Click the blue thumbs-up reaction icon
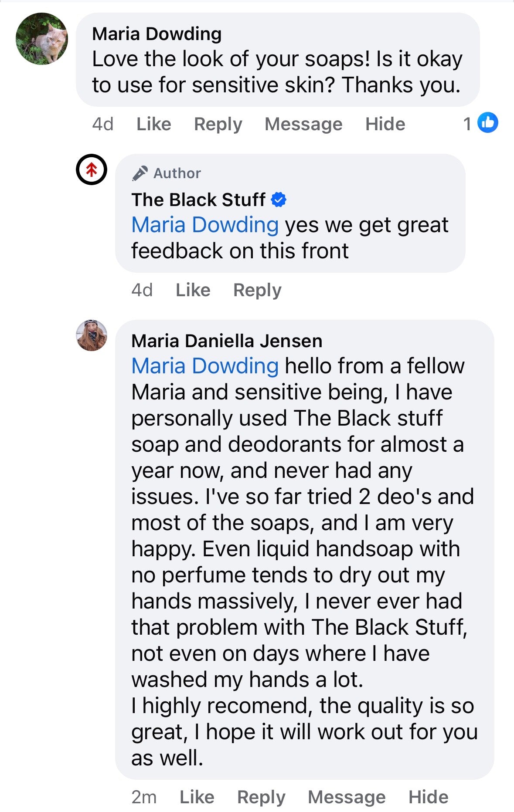 (x=487, y=123)
